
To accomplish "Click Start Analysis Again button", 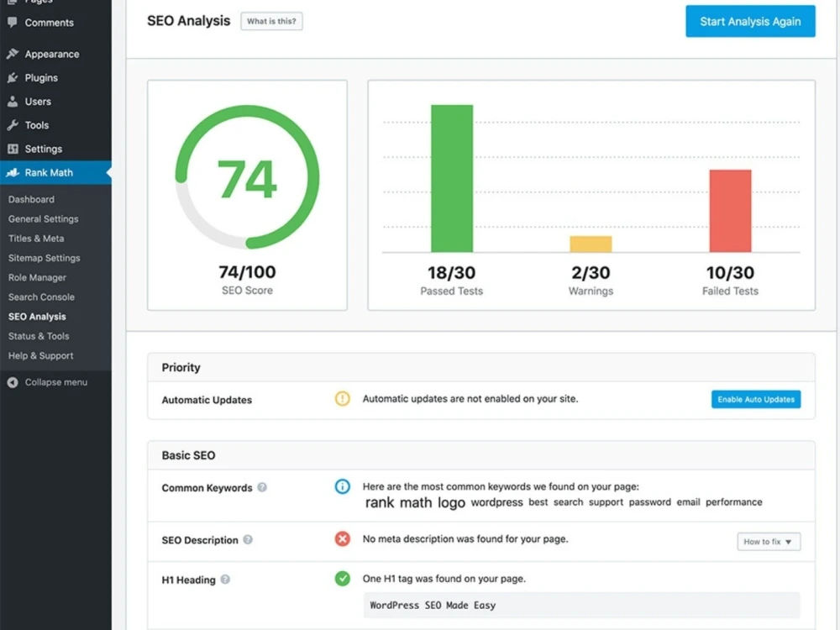I will (x=750, y=22).
